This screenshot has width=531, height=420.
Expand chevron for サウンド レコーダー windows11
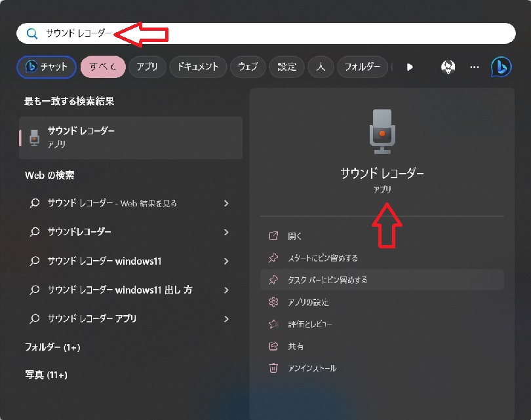226,261
